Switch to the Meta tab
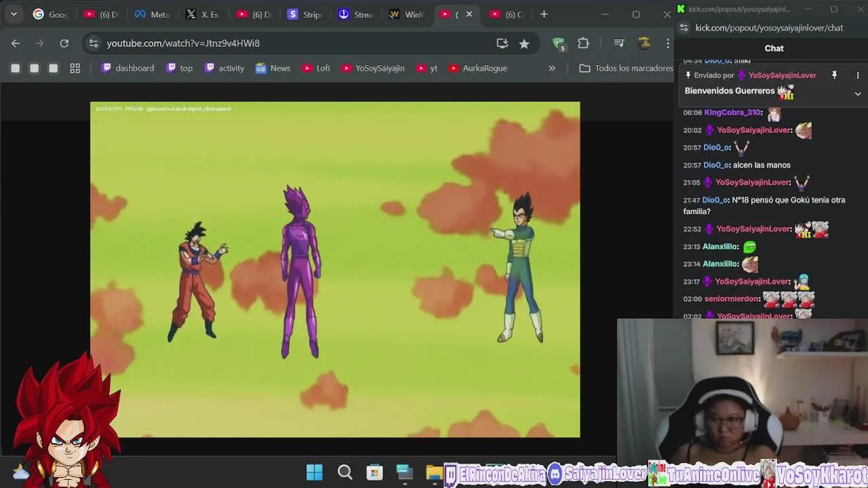 153,14
